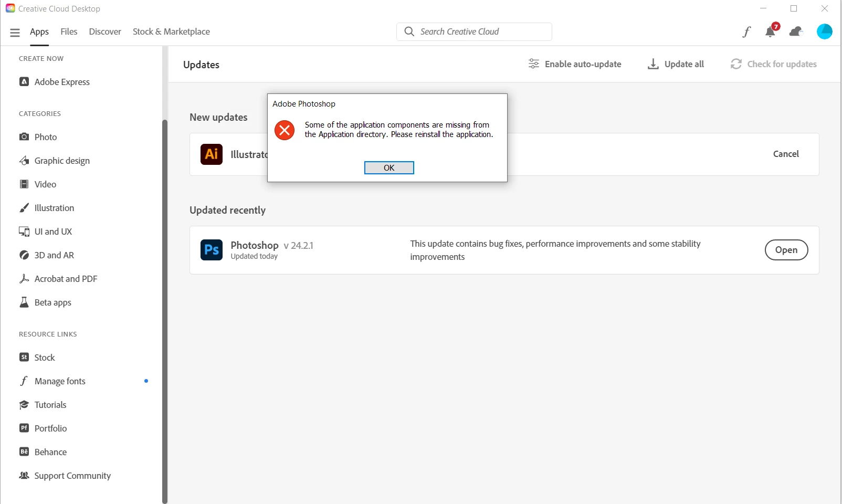The height and width of the screenshot is (504, 842).
Task: Open the Stock resource link icon
Action: pyautogui.click(x=24, y=357)
